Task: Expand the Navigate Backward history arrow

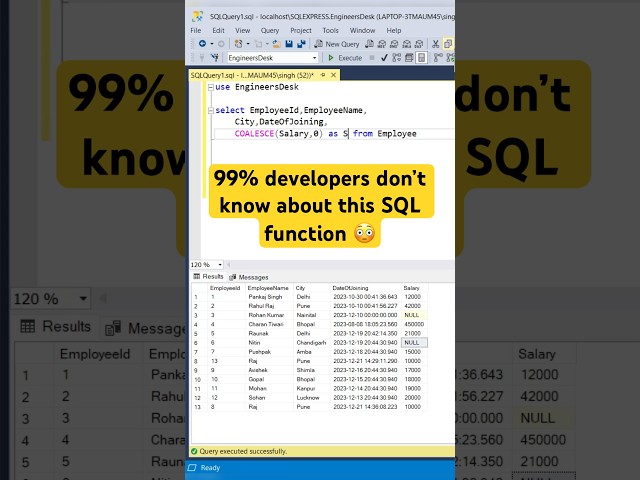Action: click(x=212, y=44)
